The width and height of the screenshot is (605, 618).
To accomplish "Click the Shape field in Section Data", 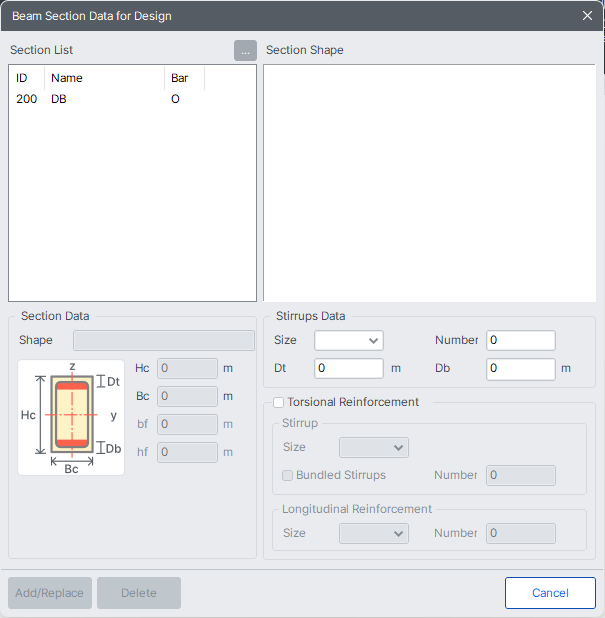I will coord(164,341).
